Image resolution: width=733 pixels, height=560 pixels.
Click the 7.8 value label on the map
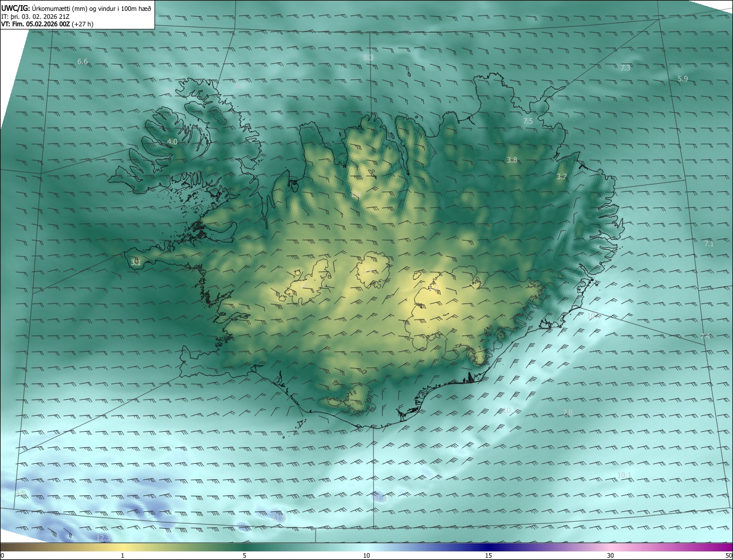[x=568, y=413]
